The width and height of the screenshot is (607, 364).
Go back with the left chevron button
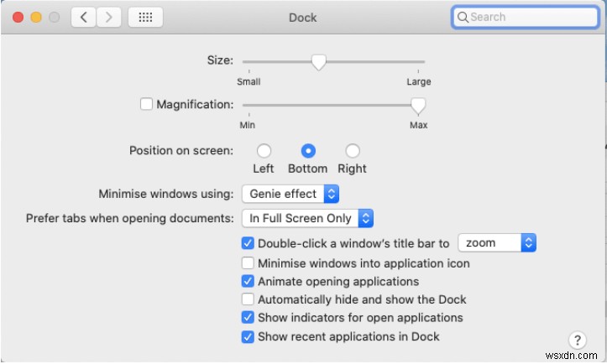point(83,18)
